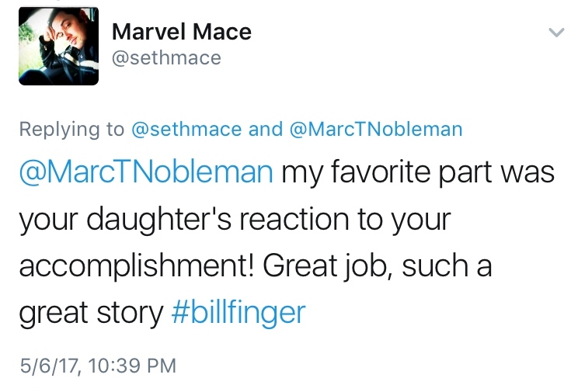Click @sethmace in the Replying to line
The height and width of the screenshot is (392, 571).
point(186,129)
